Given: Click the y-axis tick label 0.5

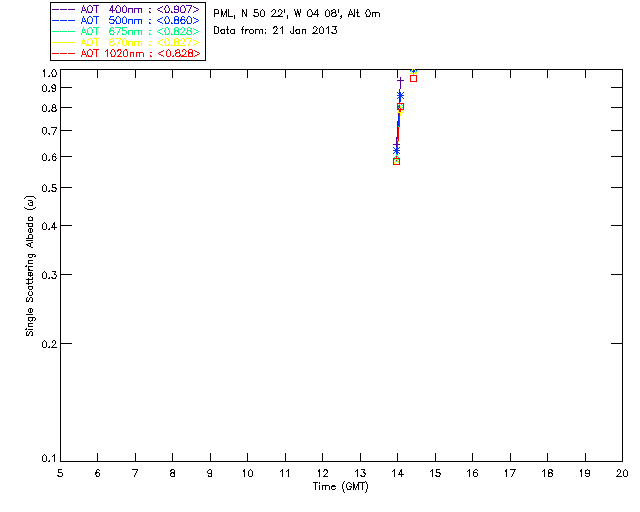Looking at the screenshot, I should click(x=49, y=188).
